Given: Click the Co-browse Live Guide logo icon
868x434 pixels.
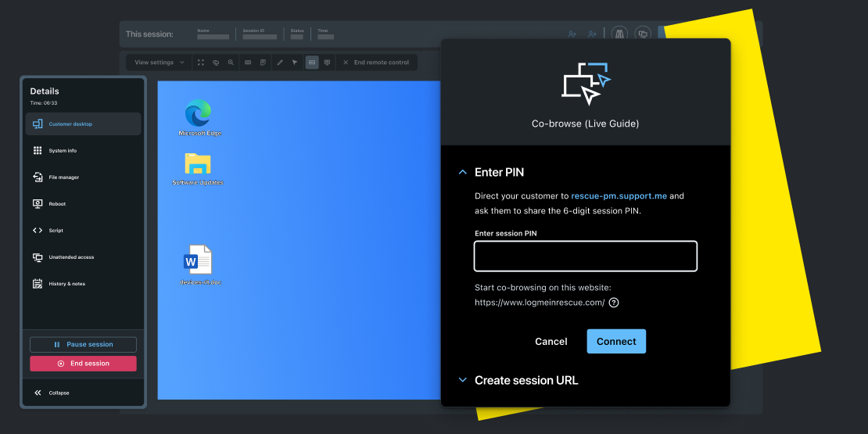Looking at the screenshot, I should [x=586, y=83].
